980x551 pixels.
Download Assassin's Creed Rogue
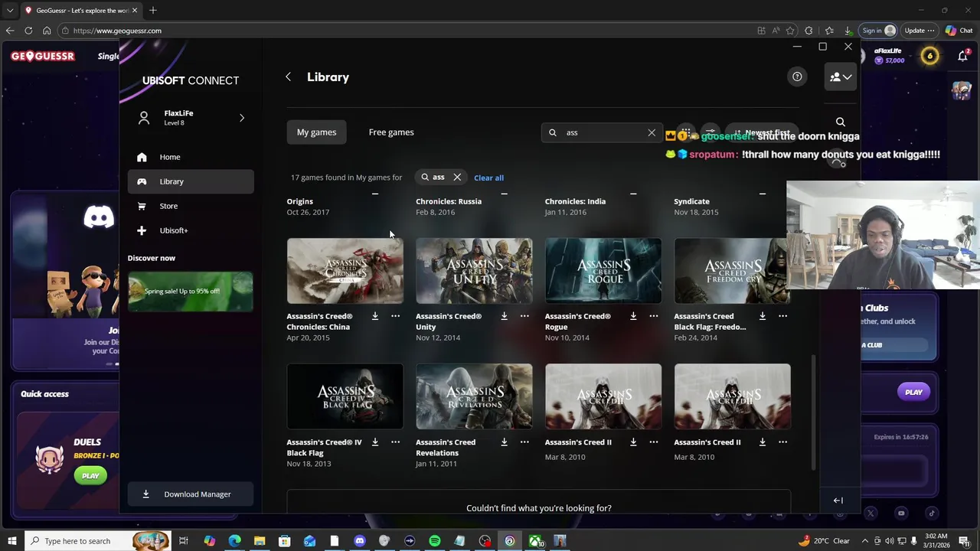coord(633,316)
